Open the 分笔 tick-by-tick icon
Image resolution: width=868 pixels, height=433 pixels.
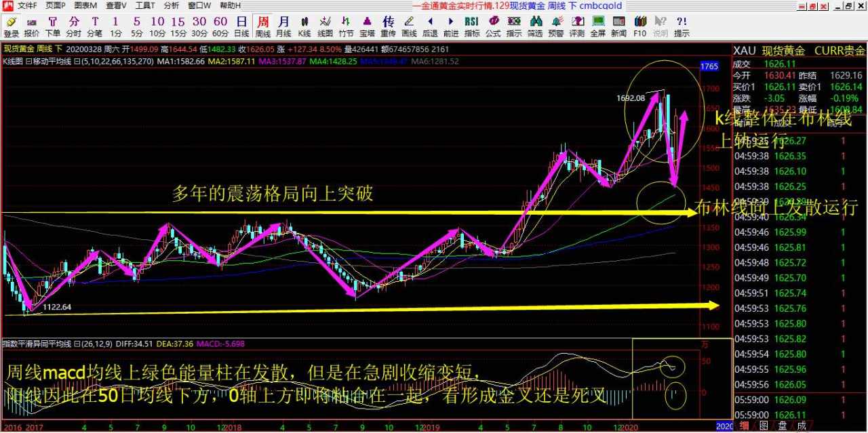pos(94,26)
